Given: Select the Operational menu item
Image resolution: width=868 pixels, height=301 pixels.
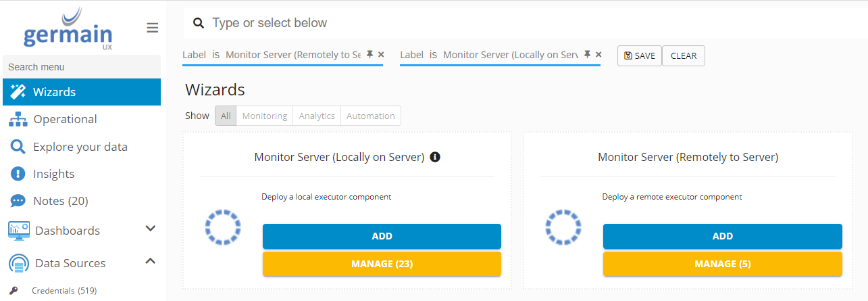Looking at the screenshot, I should tap(65, 119).
